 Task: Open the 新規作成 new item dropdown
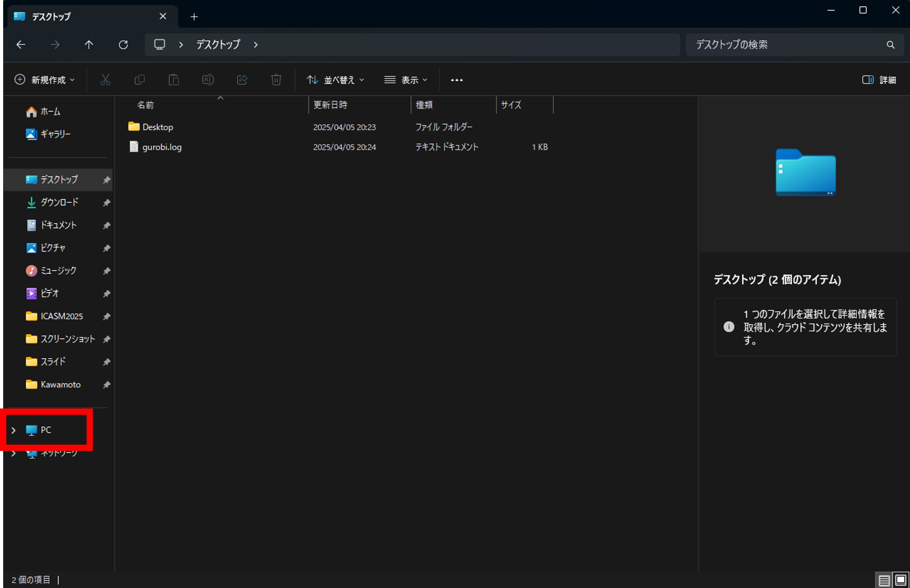44,80
